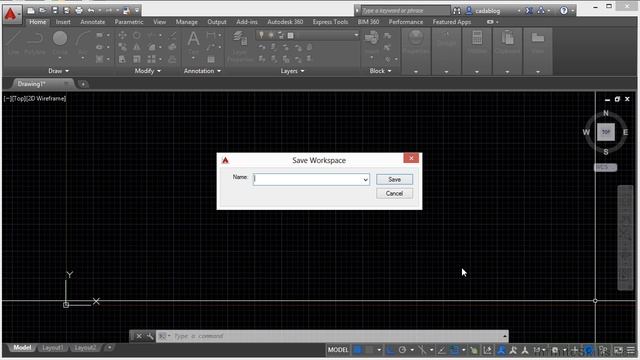Toggle polar tracking in the status bar

402,350
